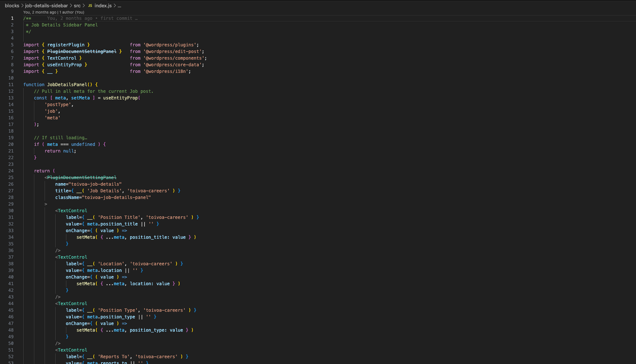Select line number 24 in the gutter

11,170
